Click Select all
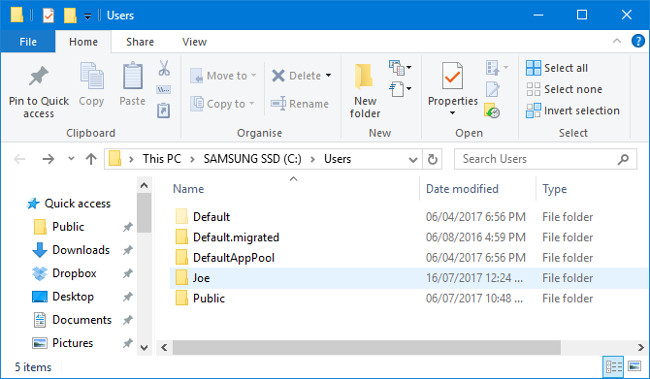The height and width of the screenshot is (379, 650). click(557, 68)
